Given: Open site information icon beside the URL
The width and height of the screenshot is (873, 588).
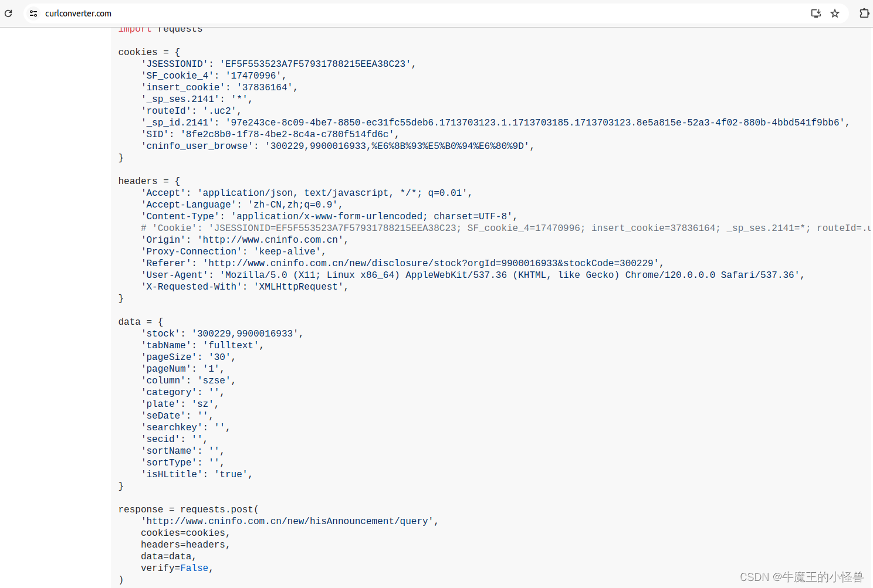Looking at the screenshot, I should (x=33, y=13).
